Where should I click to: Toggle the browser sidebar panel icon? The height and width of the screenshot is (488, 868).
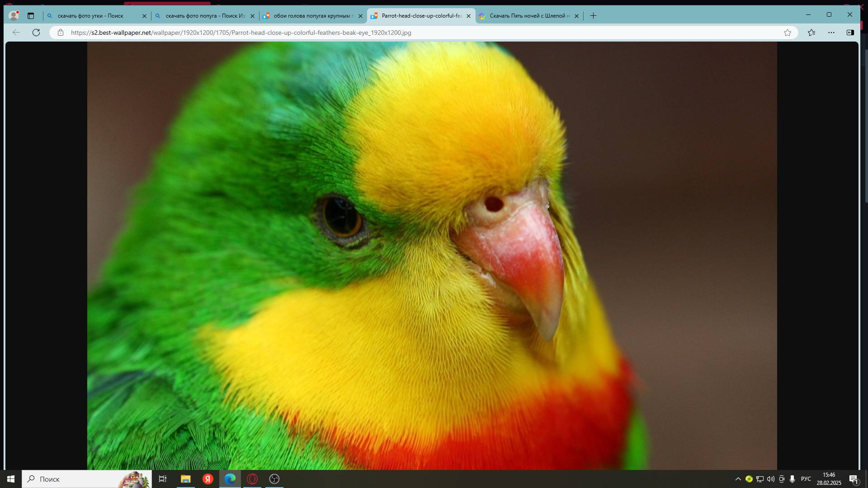click(850, 33)
